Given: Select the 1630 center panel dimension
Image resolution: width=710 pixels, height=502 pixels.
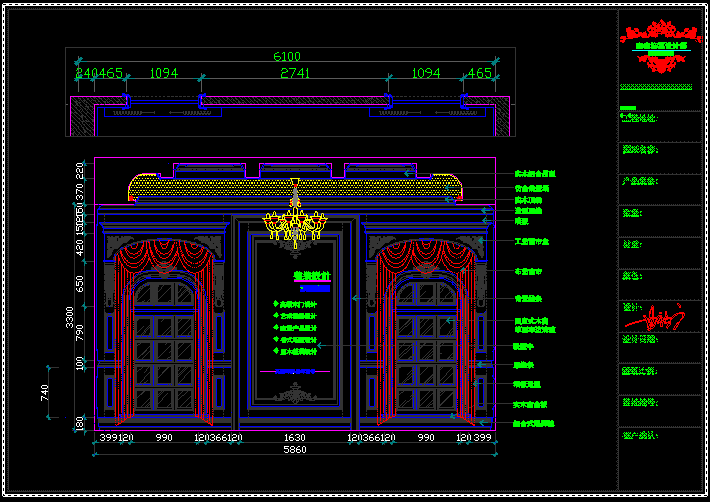Looking at the screenshot, I should pos(293,438).
